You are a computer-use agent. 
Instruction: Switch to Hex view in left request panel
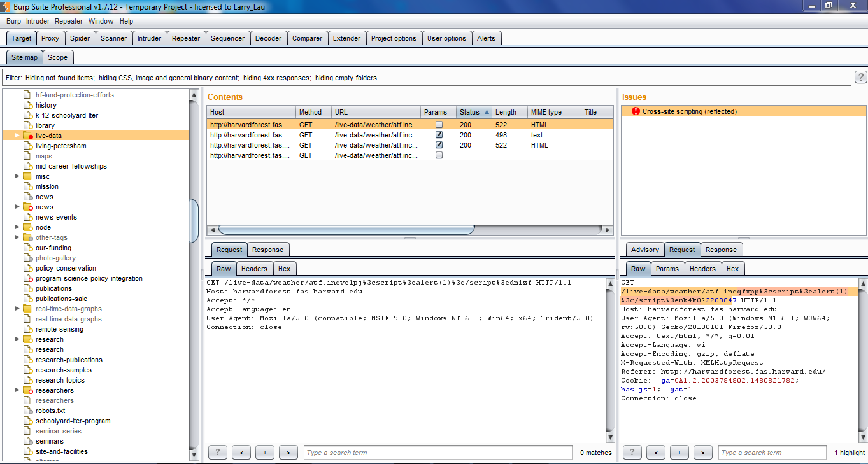[x=285, y=269]
